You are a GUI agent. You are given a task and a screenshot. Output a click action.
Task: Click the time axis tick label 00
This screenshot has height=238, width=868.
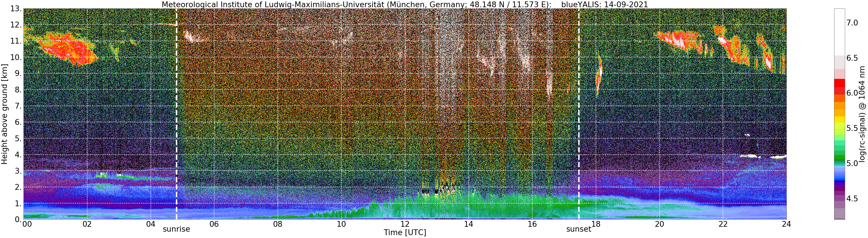(x=27, y=224)
